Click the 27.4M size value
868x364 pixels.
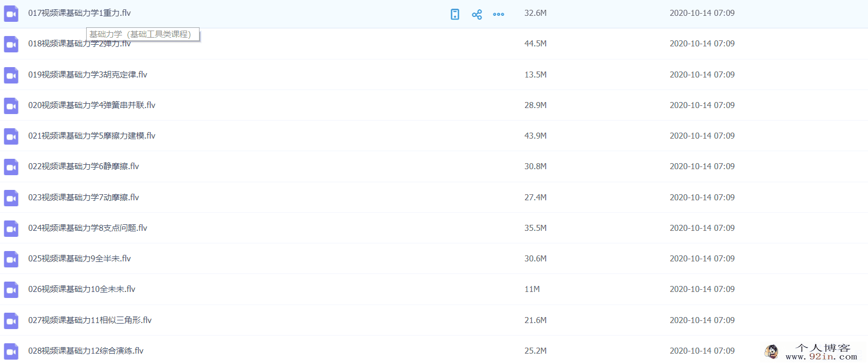pyautogui.click(x=535, y=198)
